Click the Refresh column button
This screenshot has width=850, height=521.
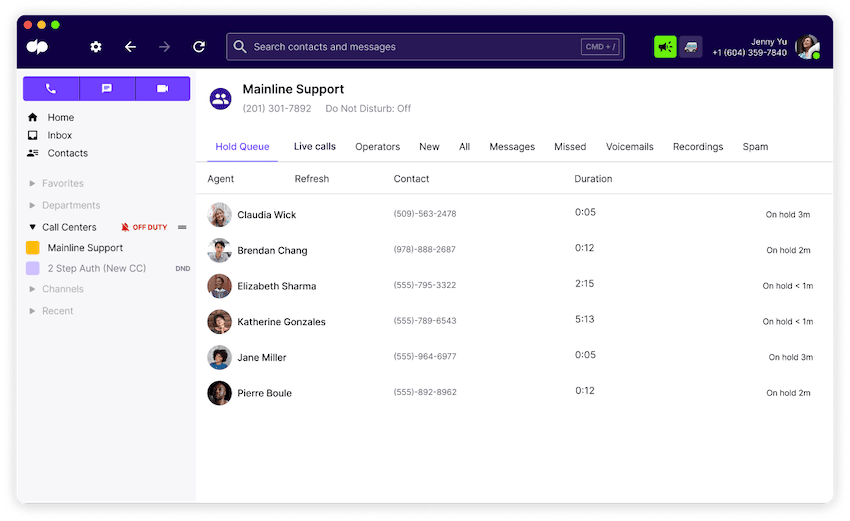312,178
